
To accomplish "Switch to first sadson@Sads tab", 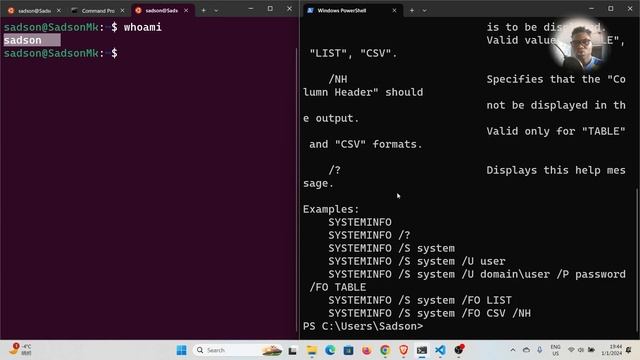I will 34,11.
